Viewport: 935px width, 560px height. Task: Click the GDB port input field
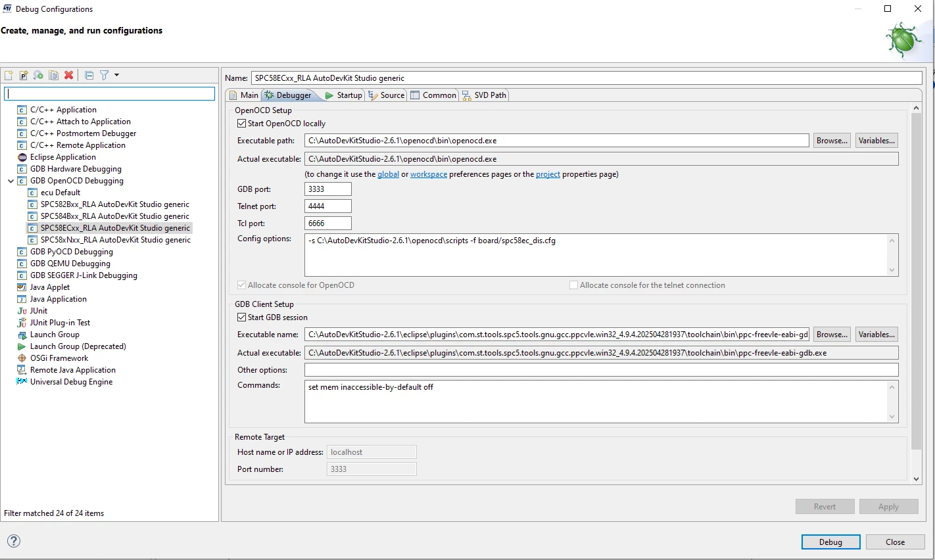point(328,189)
